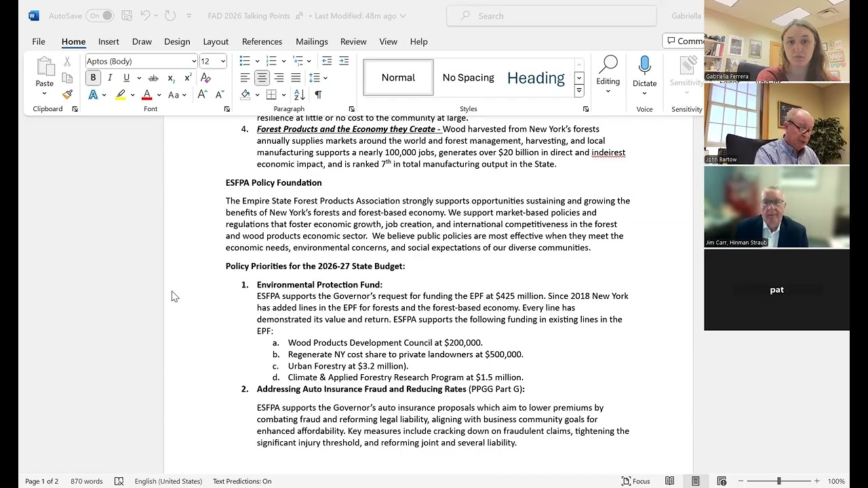Viewport: 868px width, 488px height.
Task: Turn the AutoSave switch on
Action: point(100,16)
